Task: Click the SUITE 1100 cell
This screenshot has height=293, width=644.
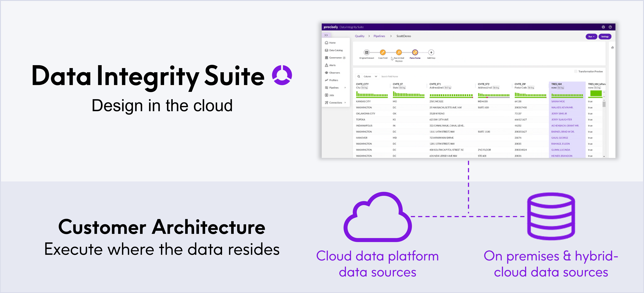Action: [484, 132]
